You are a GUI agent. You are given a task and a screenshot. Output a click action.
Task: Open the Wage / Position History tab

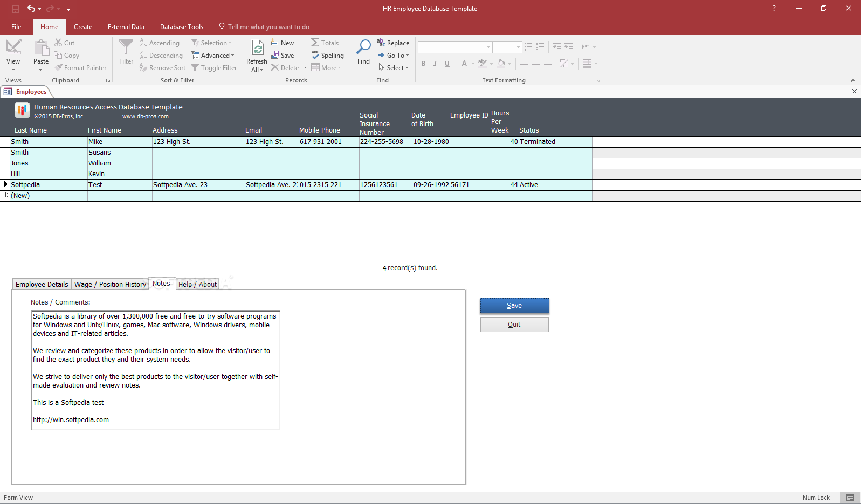pyautogui.click(x=110, y=284)
